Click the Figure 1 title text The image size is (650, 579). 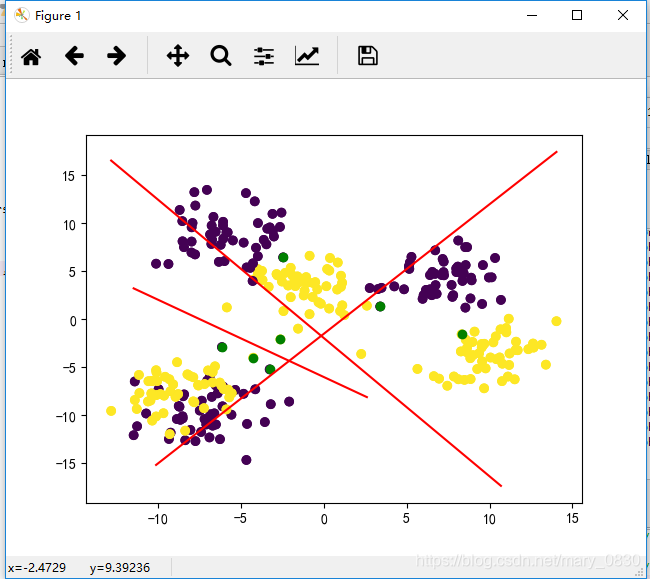[58, 16]
